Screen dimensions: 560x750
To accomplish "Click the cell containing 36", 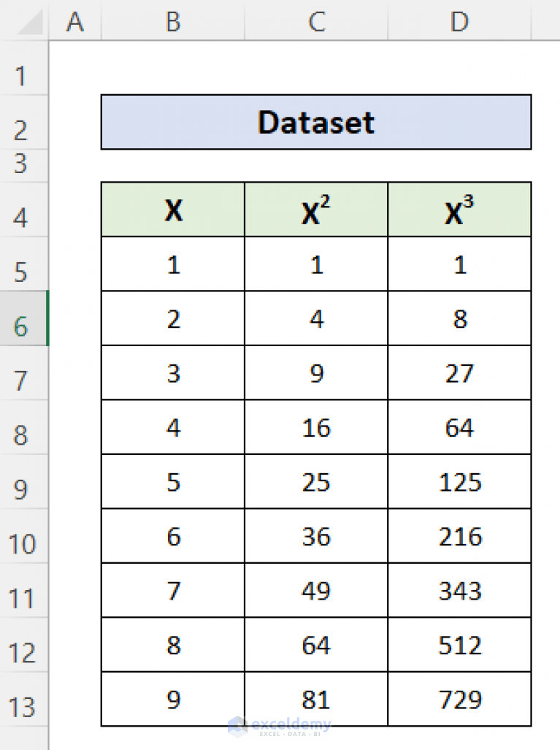I will pos(315,536).
